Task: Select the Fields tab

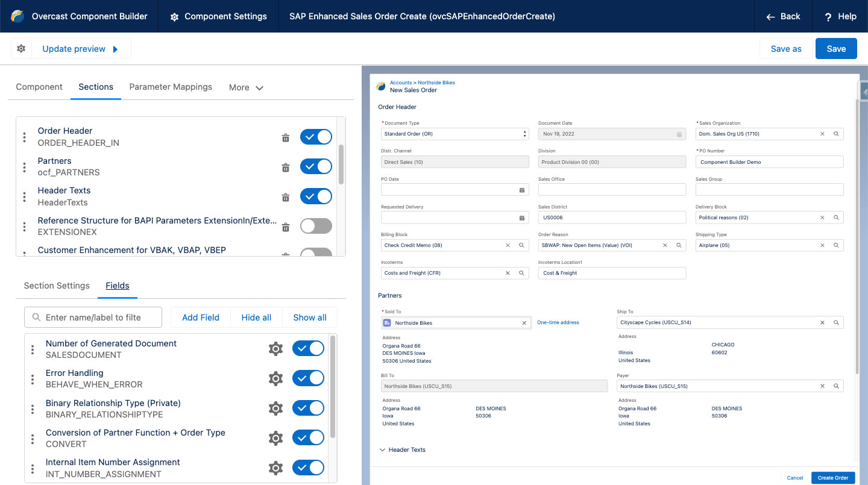Action: tap(118, 286)
